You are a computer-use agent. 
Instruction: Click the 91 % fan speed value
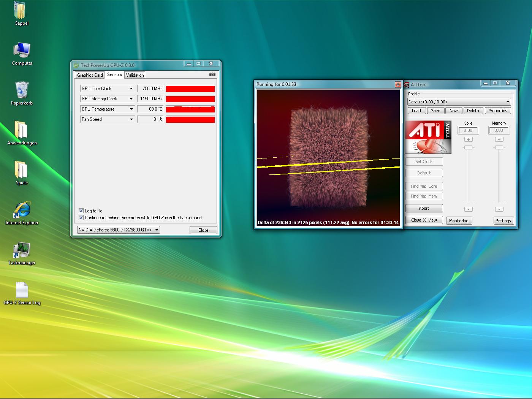click(150, 119)
